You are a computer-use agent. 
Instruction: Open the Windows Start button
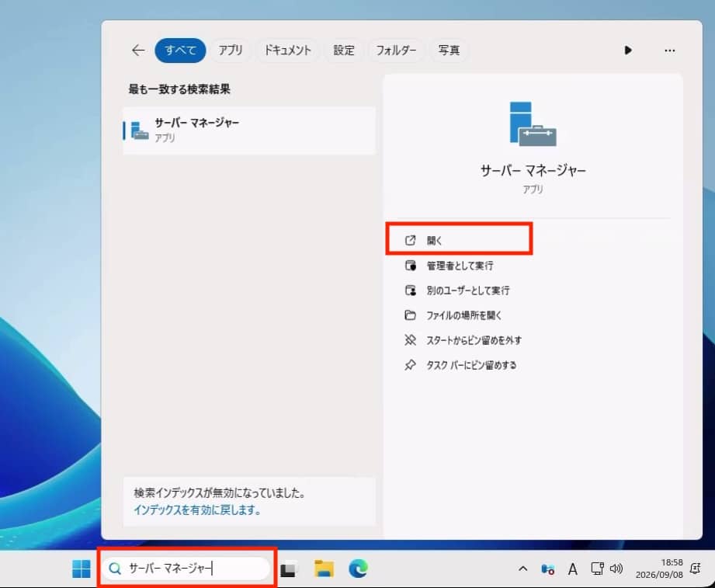82,569
